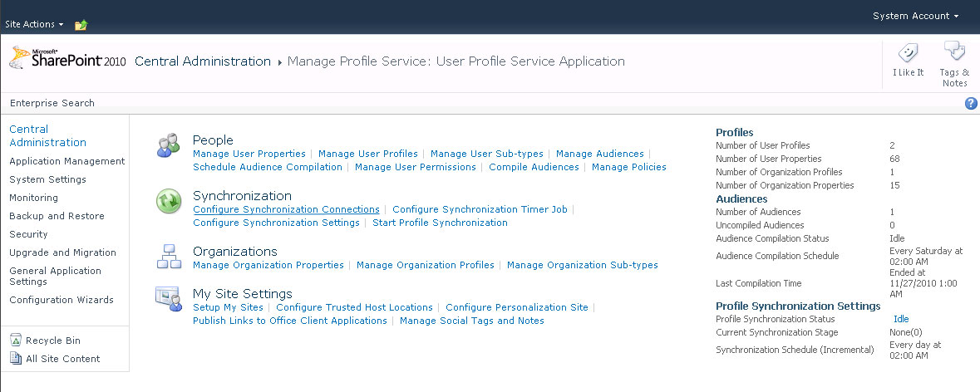
Task: Click Schedule Audience Compilation link
Action: (268, 167)
